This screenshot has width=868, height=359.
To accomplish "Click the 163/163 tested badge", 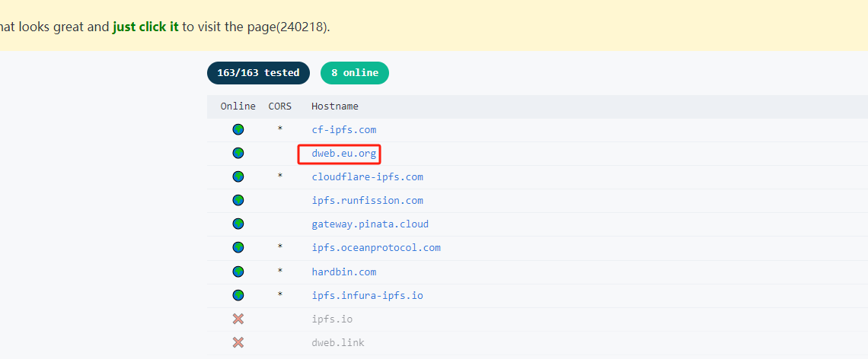I will pos(258,73).
